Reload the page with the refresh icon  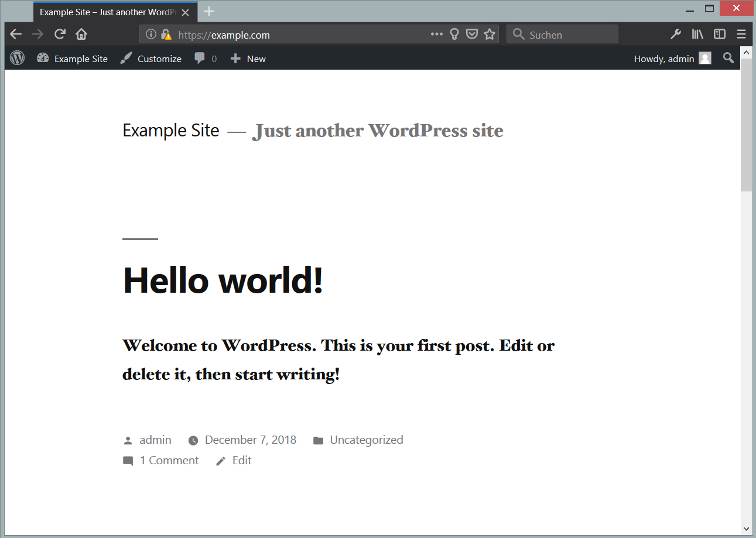click(x=60, y=35)
